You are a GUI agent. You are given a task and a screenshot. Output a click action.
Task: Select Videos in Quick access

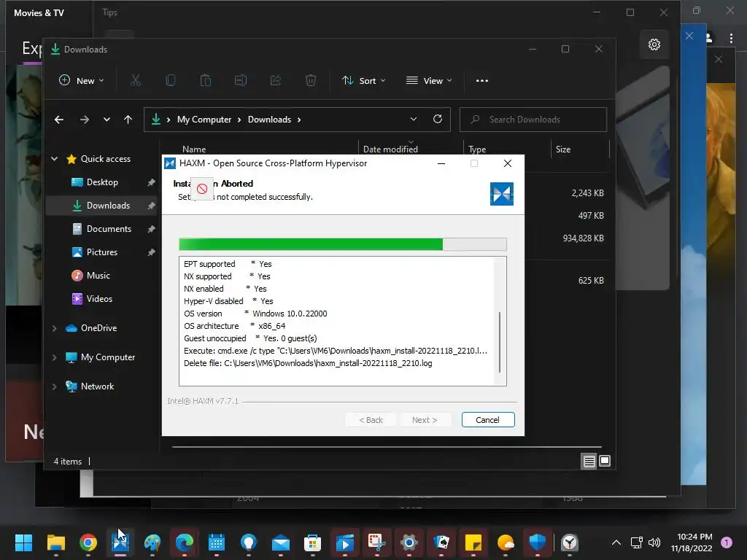(99, 298)
